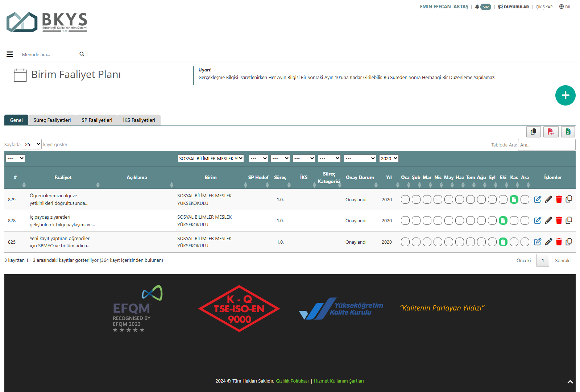580x392 pixels.
Task: Open the hamburger menu icon
Action: point(10,54)
